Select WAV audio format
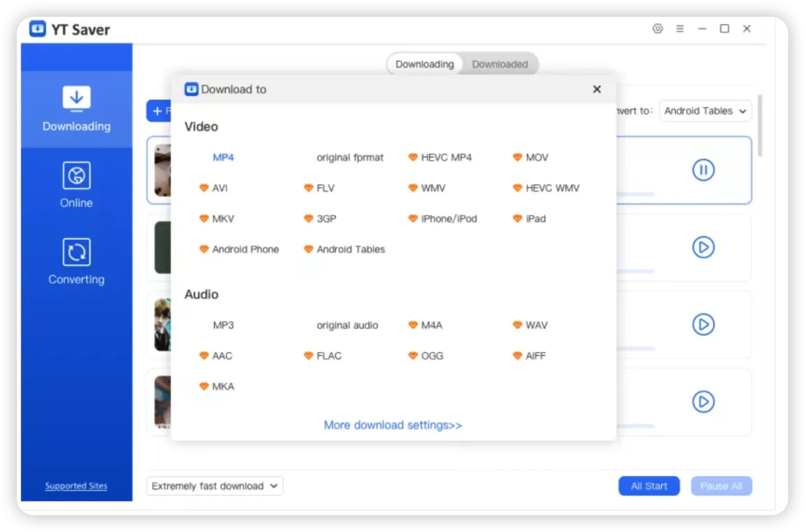The height and width of the screenshot is (532, 805). (x=530, y=325)
